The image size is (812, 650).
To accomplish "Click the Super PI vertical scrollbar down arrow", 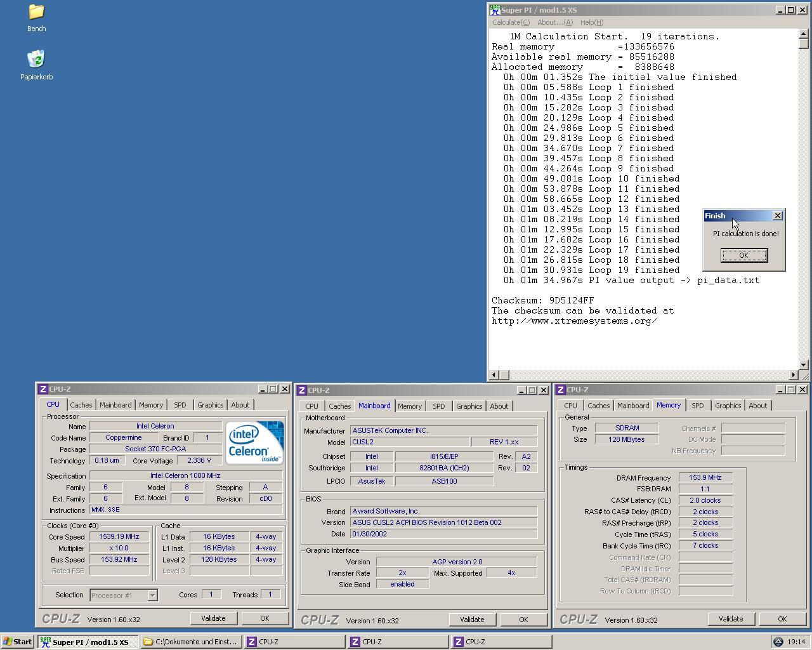I will coord(804,365).
